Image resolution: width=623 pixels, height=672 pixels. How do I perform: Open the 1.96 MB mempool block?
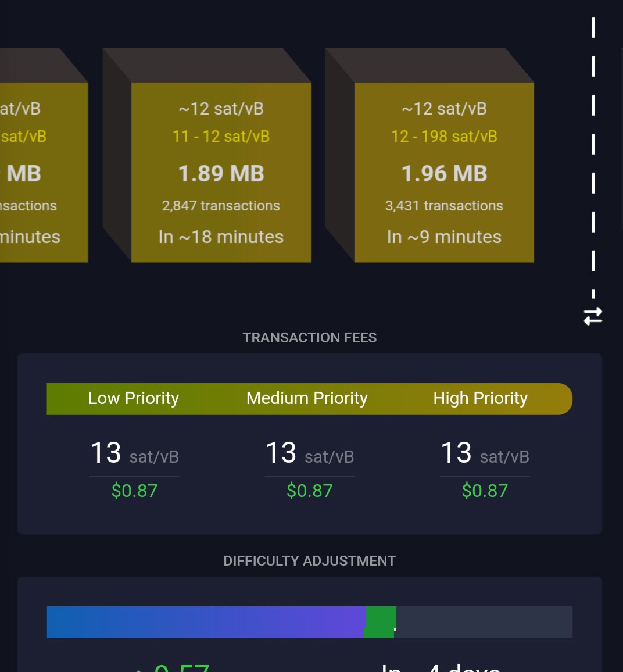coord(444,173)
